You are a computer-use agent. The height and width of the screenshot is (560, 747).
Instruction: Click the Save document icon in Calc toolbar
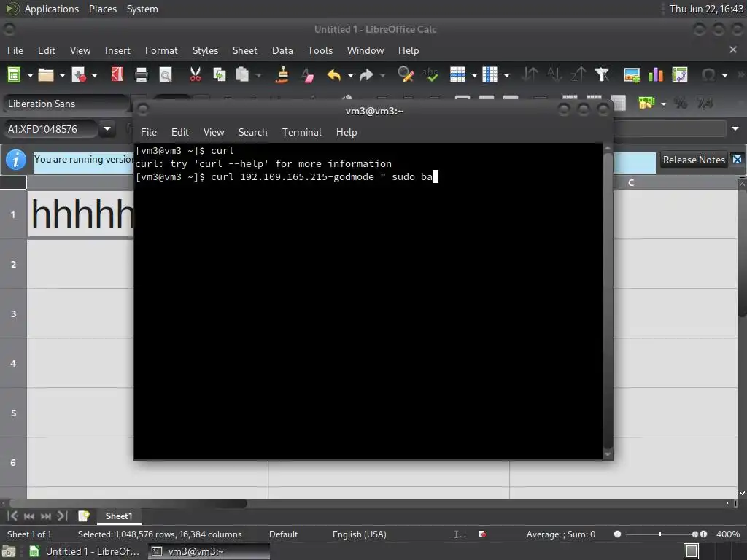(x=78, y=75)
